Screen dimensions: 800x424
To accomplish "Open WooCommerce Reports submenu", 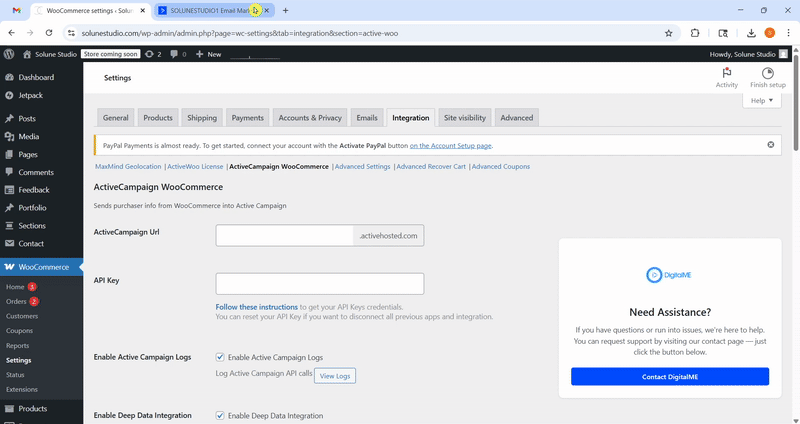I will (x=17, y=345).
